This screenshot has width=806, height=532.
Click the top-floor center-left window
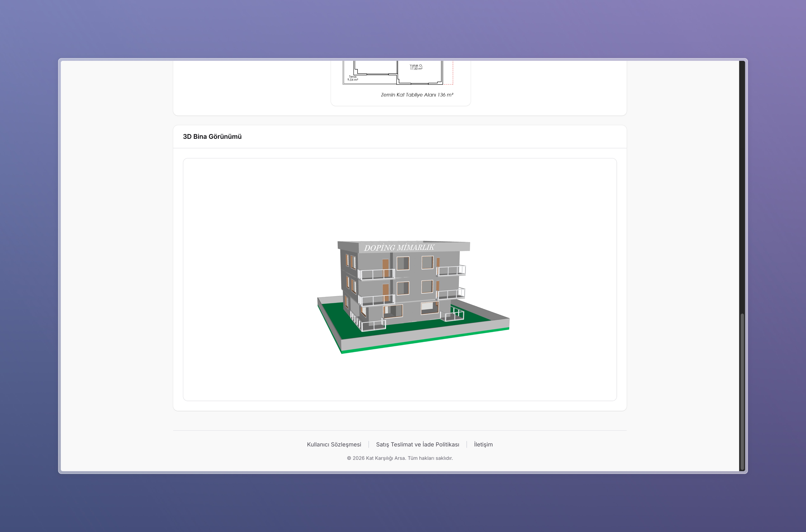click(403, 263)
